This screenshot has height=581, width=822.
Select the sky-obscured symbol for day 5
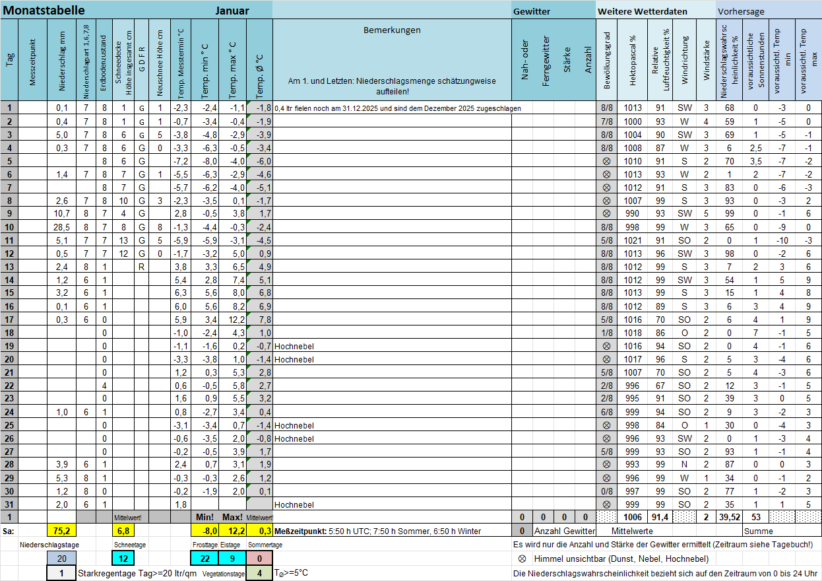click(x=606, y=160)
